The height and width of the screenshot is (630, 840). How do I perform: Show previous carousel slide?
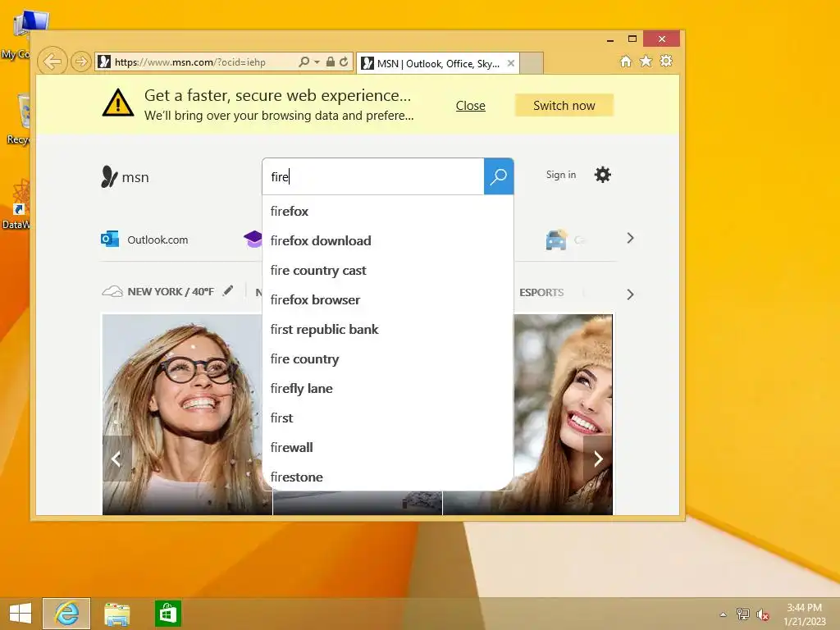tap(116, 459)
